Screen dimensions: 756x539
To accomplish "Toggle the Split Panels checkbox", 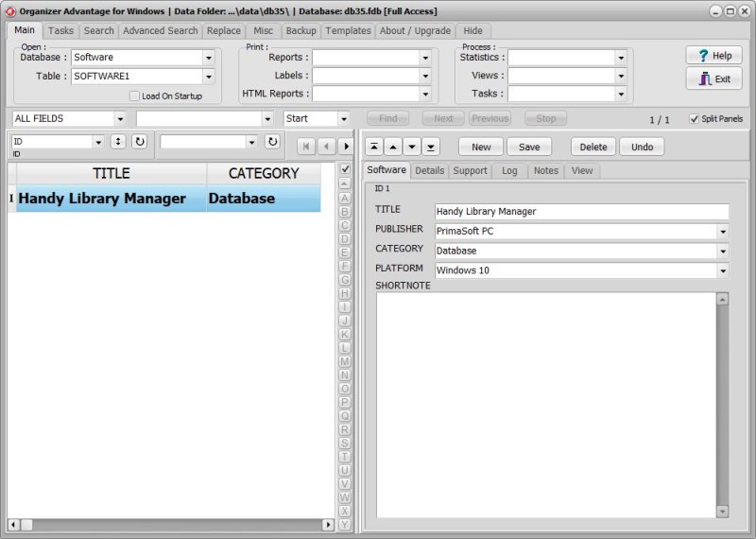I will 694,119.
